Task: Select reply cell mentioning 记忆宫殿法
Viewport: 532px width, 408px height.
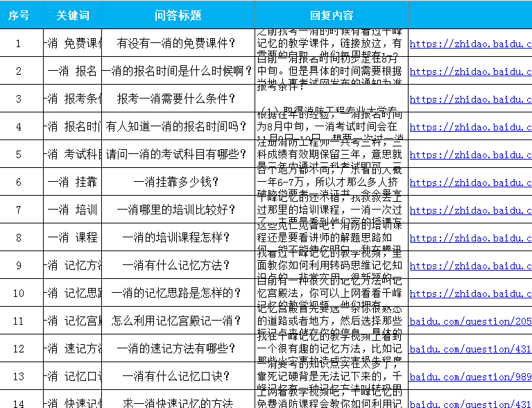Action: coord(332,293)
